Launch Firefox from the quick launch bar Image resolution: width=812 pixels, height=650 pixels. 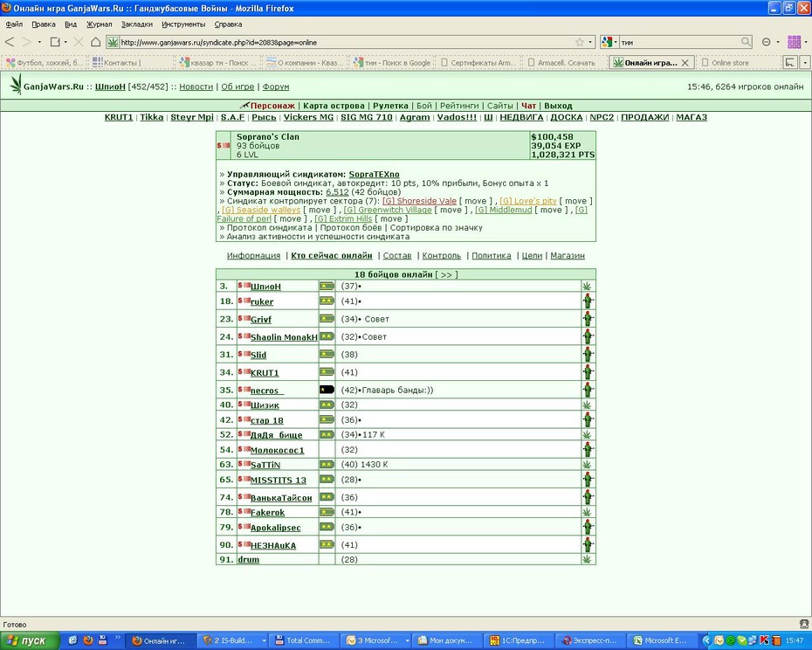[88, 640]
